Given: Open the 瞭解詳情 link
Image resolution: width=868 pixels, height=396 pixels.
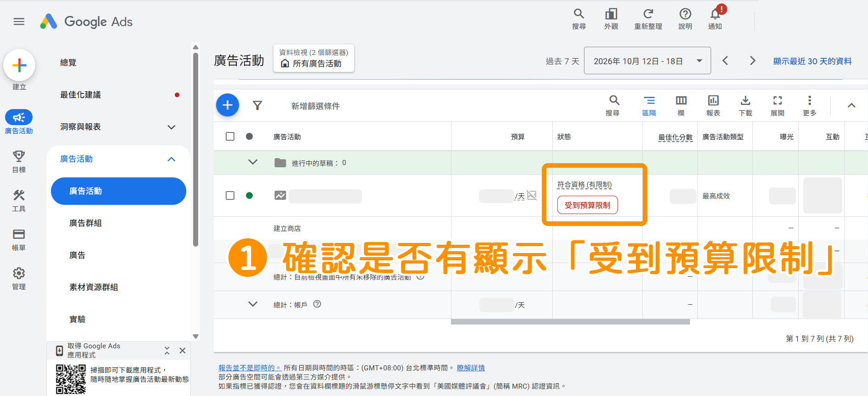Looking at the screenshot, I should tap(471, 368).
